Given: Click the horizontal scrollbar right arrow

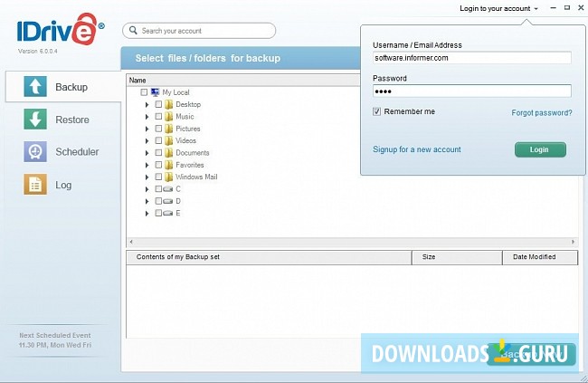Looking at the screenshot, I should (x=573, y=242).
